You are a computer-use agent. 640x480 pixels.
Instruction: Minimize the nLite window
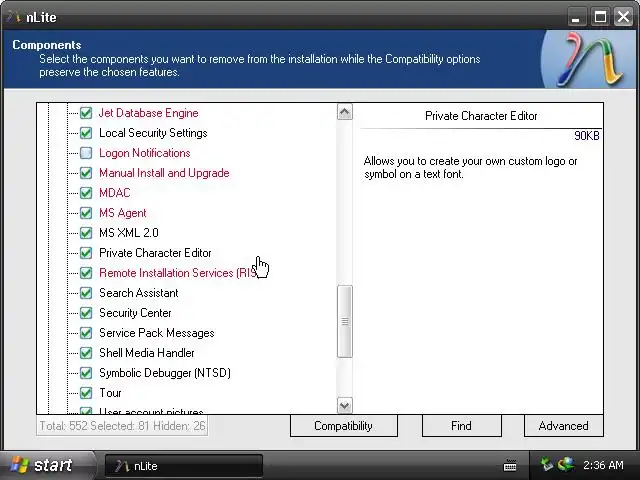pos(576,17)
